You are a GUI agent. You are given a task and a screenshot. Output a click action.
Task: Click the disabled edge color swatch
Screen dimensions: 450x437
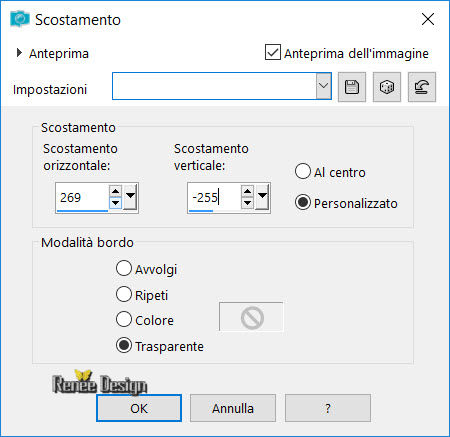[x=251, y=317]
